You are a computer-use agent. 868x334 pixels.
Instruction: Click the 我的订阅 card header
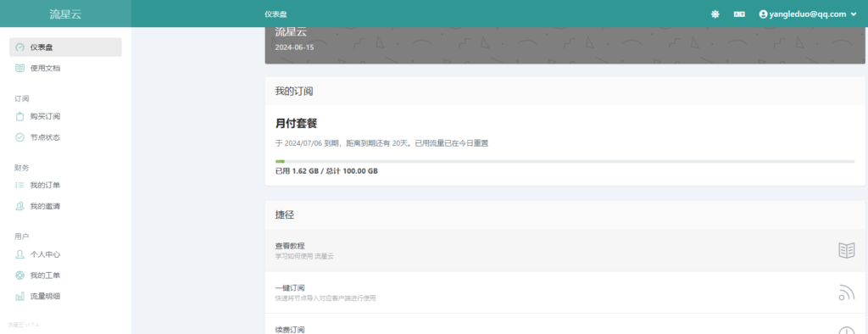tap(565, 91)
